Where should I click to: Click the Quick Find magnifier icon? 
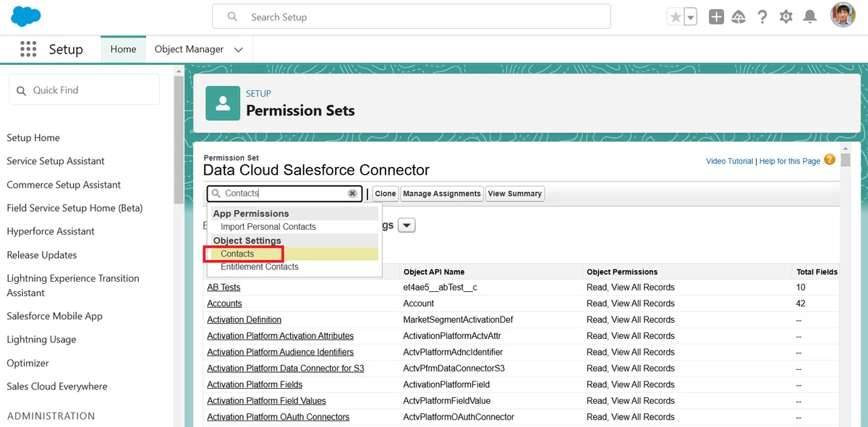pos(21,90)
